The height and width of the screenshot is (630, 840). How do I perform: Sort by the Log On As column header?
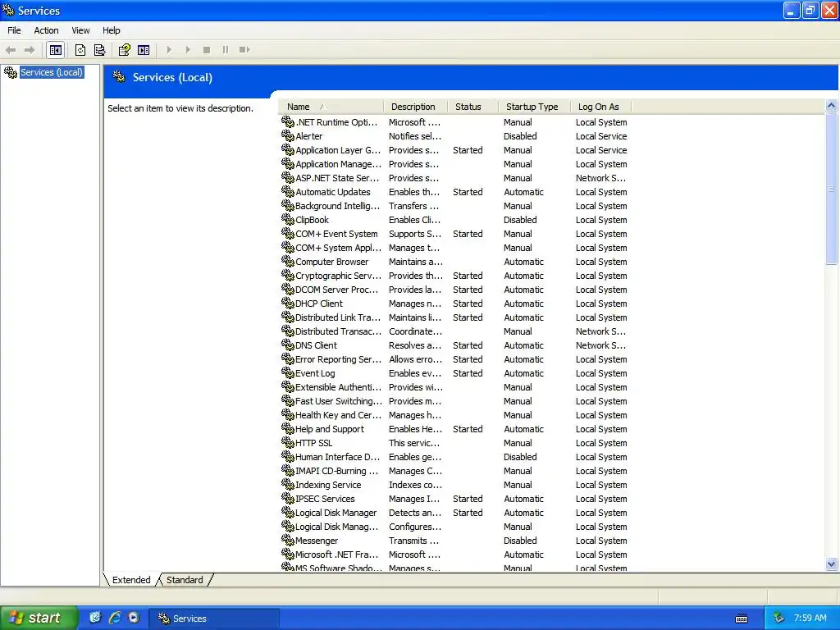pyautogui.click(x=600, y=107)
